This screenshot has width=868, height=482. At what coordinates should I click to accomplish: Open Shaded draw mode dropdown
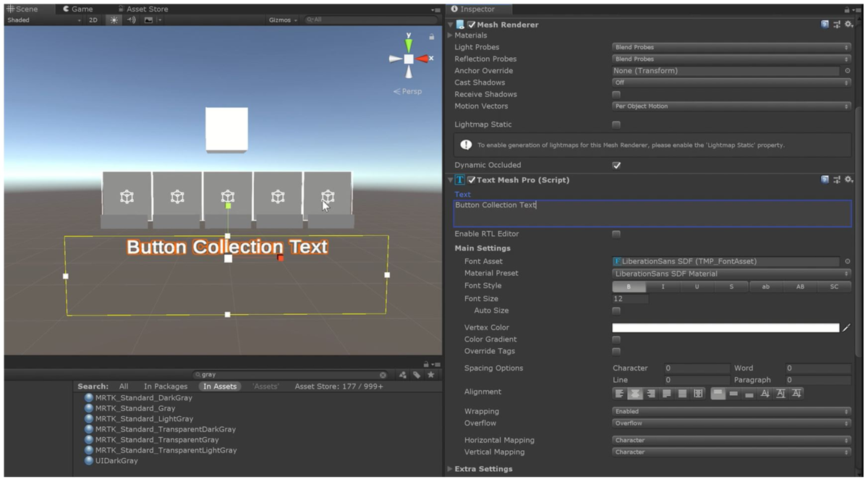pos(43,20)
